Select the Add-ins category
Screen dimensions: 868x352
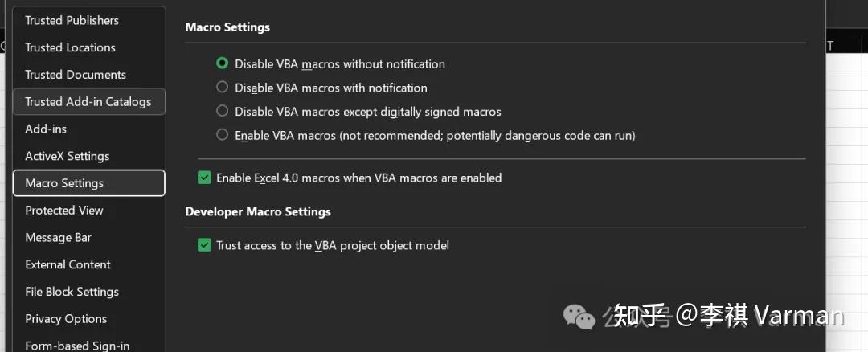point(46,129)
